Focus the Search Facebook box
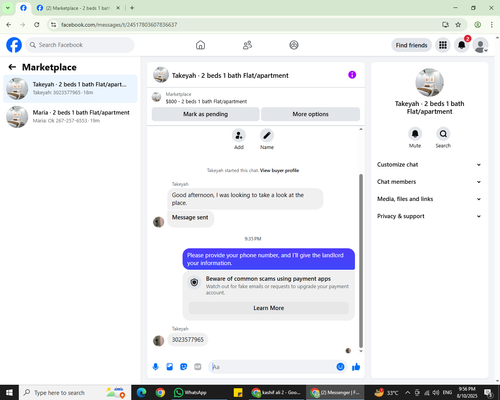This screenshot has width=500, height=400. point(80,45)
